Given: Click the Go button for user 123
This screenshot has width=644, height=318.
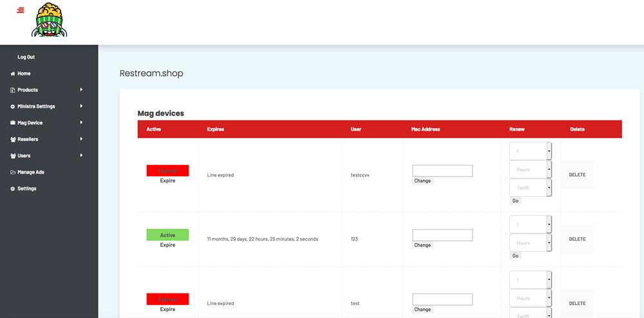Looking at the screenshot, I should [x=515, y=256].
